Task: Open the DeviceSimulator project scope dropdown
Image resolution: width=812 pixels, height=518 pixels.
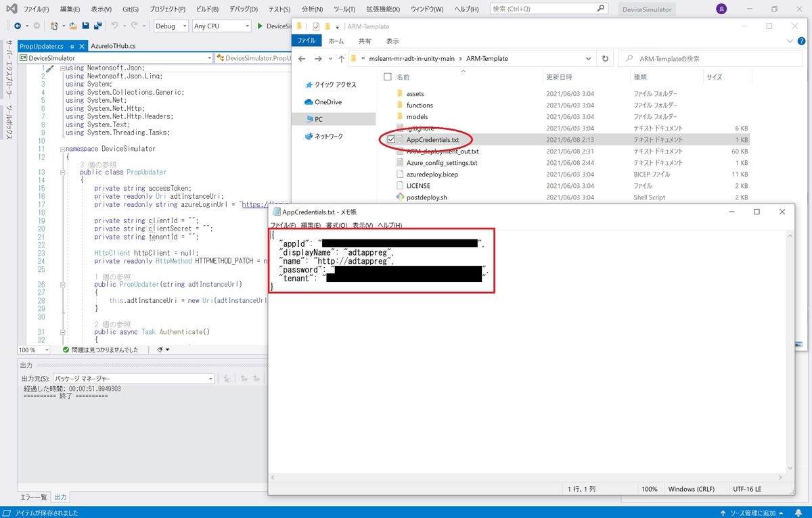Action: (116, 58)
